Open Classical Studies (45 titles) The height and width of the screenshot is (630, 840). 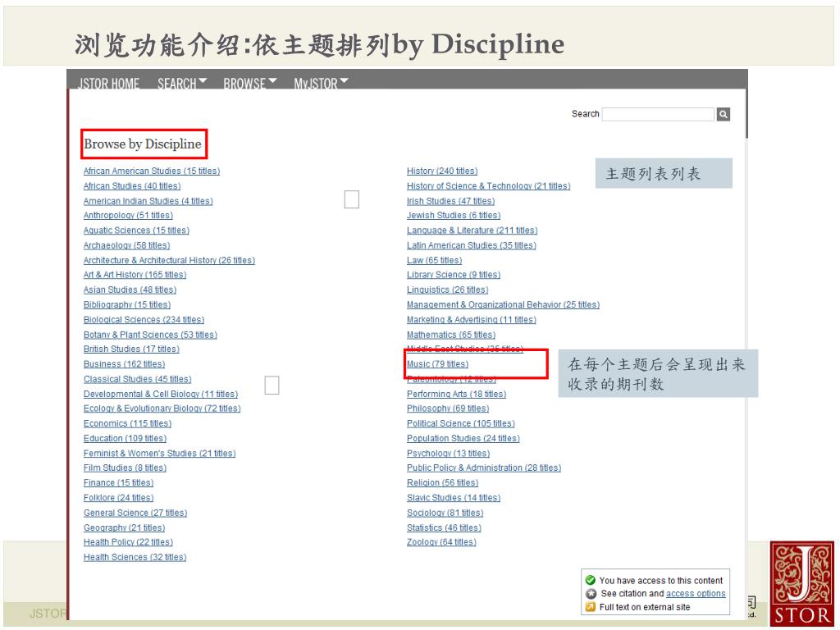pyautogui.click(x=137, y=379)
